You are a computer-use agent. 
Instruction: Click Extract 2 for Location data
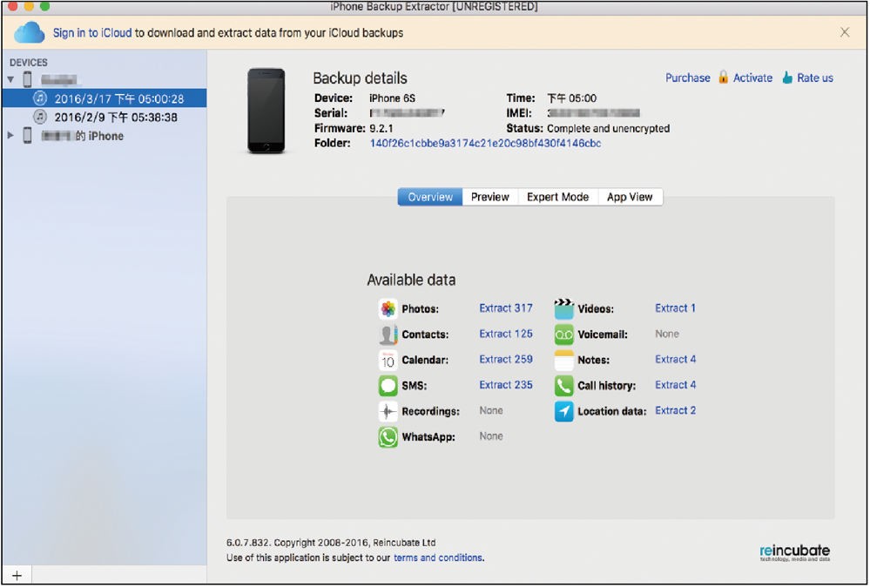coord(675,410)
